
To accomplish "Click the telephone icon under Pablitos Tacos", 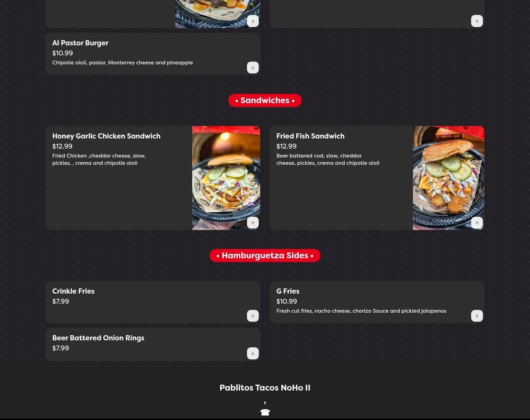I will point(265,412).
